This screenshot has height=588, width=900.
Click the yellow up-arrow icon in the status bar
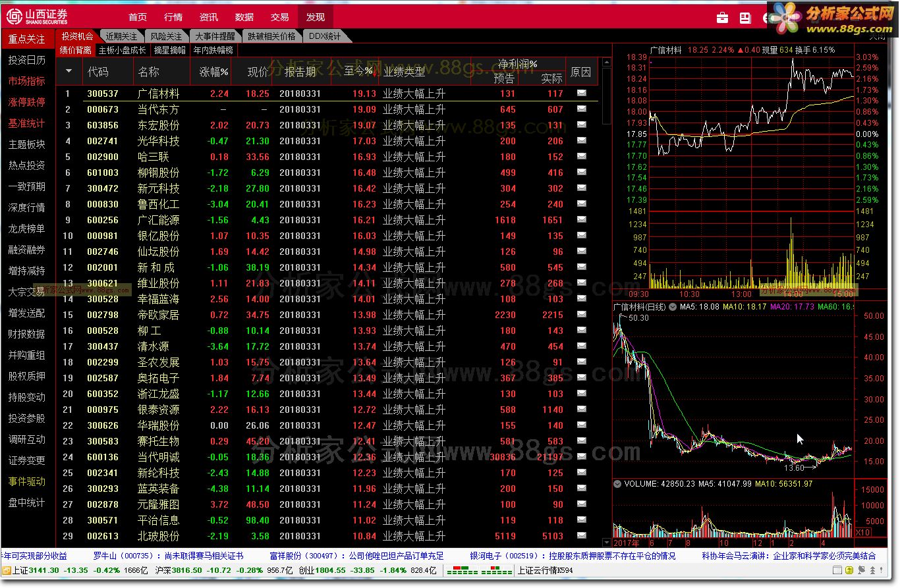(849, 570)
